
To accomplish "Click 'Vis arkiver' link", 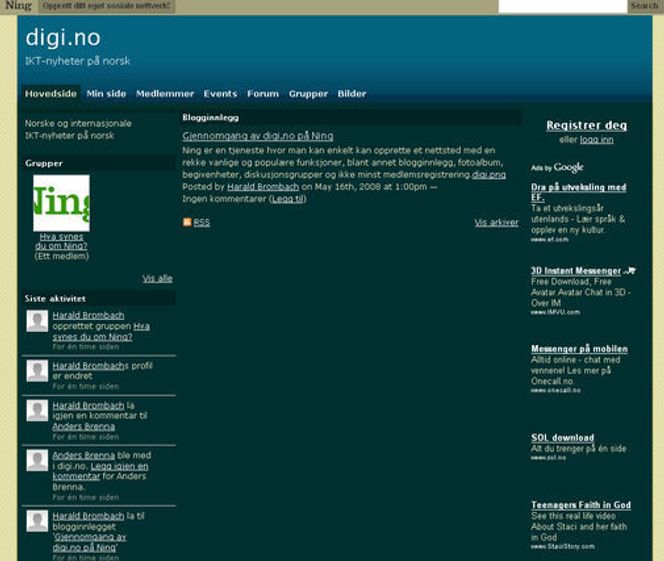I will point(496,222).
